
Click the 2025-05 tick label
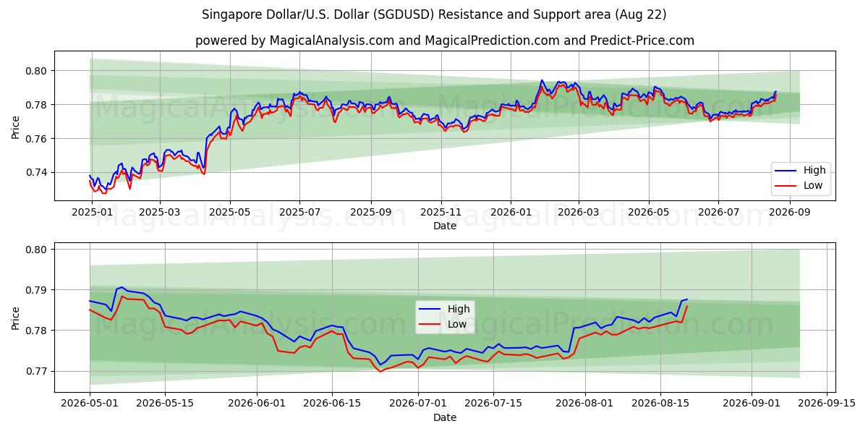(230, 213)
